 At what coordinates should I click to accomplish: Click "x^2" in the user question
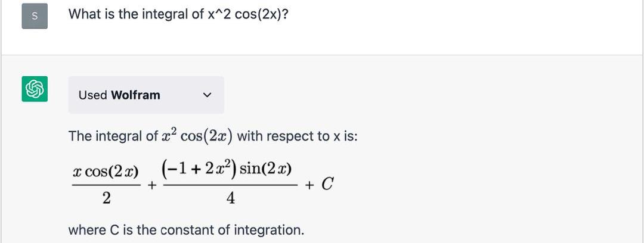pyautogui.click(x=219, y=14)
